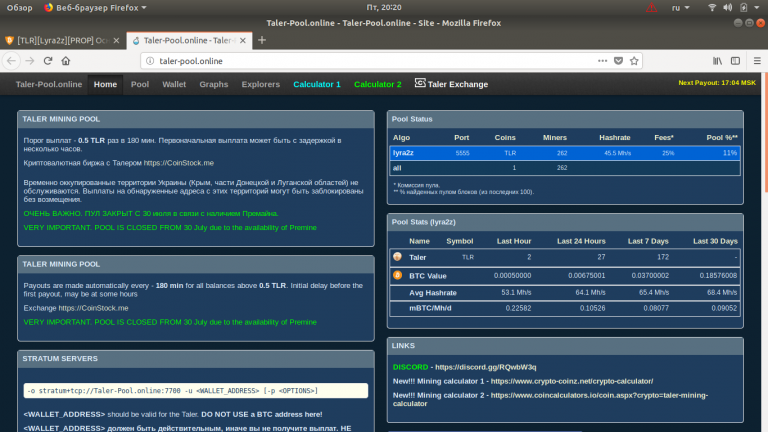768x432 pixels.
Task: Open the Taler Exchange link text
Action: 457,84
